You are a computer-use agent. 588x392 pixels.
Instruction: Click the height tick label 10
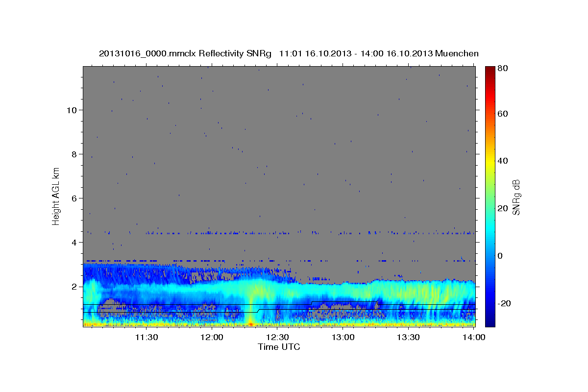[71, 110]
